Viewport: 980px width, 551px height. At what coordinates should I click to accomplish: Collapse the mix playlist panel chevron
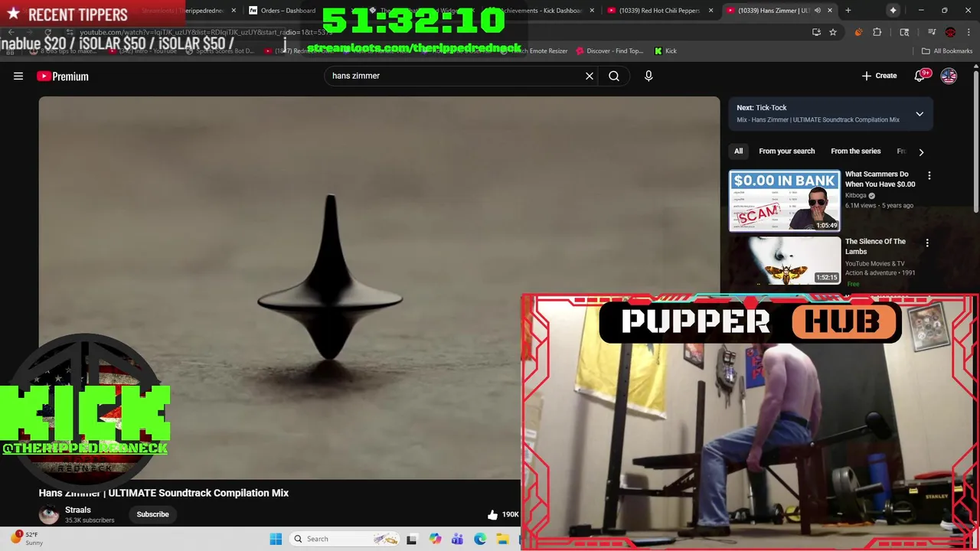point(920,114)
